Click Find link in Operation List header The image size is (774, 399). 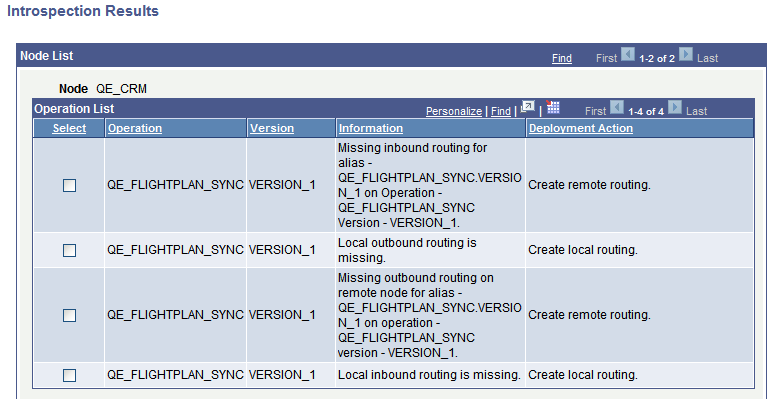point(501,112)
